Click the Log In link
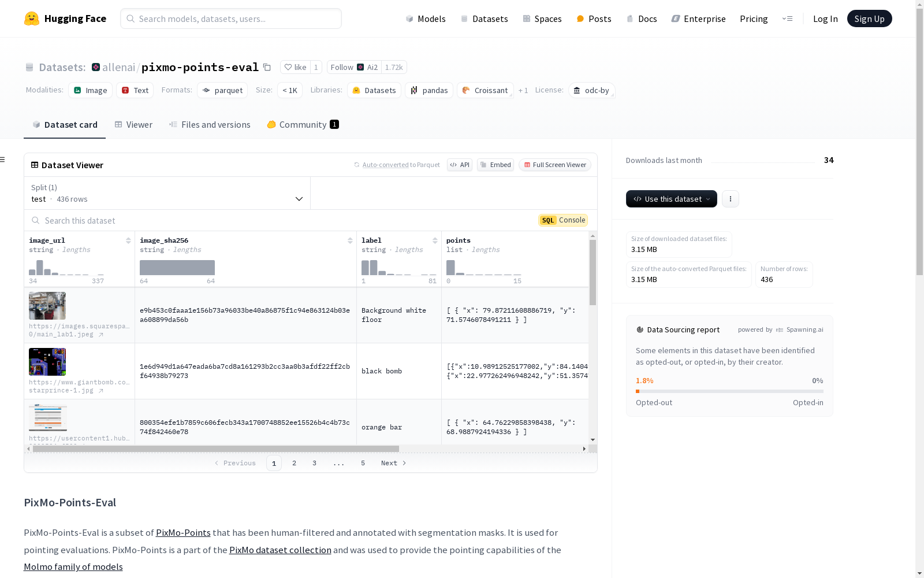This screenshot has width=924, height=578. (825, 18)
